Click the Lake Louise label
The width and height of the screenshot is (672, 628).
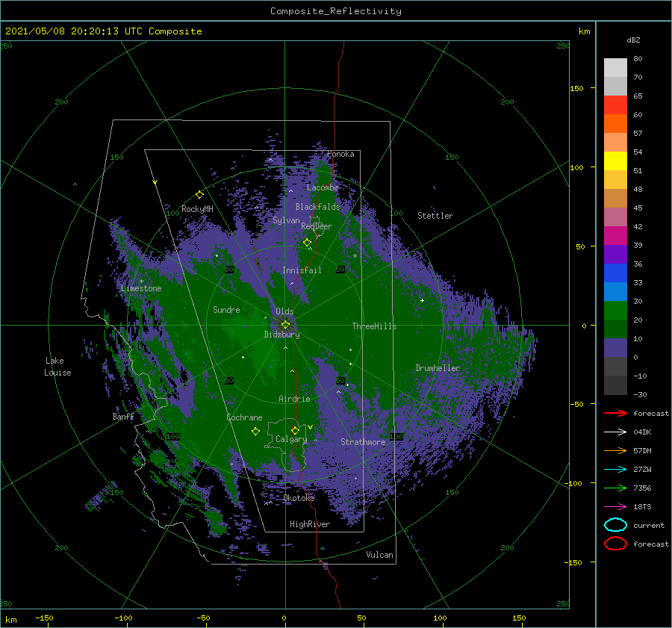click(x=57, y=367)
